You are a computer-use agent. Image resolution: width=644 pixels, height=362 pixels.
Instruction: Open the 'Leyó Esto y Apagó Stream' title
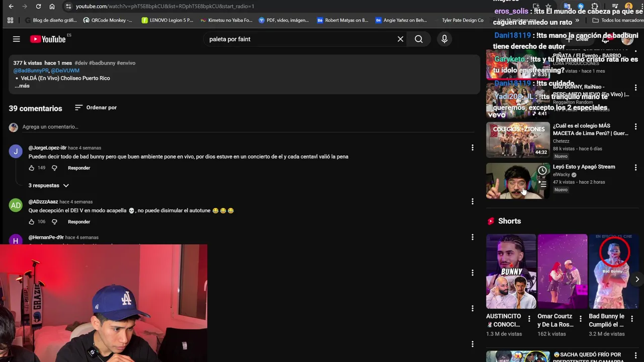[584, 167]
